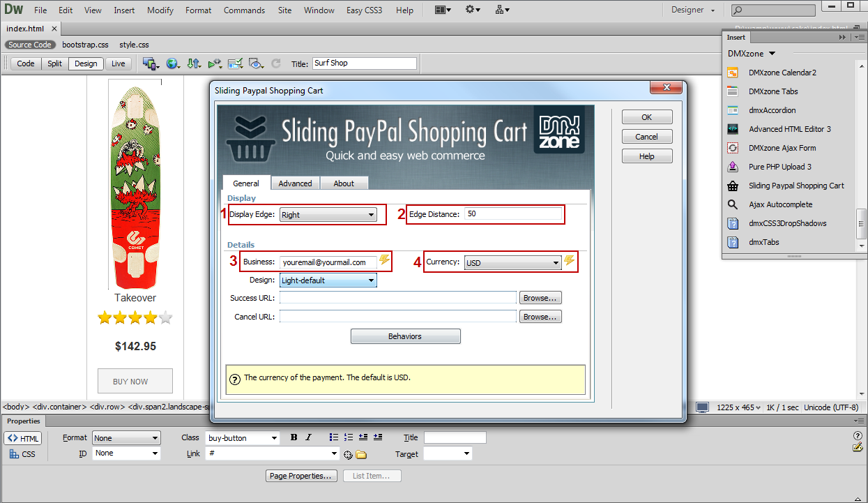Open the Class buy-button dropdown
The height and width of the screenshot is (503, 868).
click(x=243, y=438)
